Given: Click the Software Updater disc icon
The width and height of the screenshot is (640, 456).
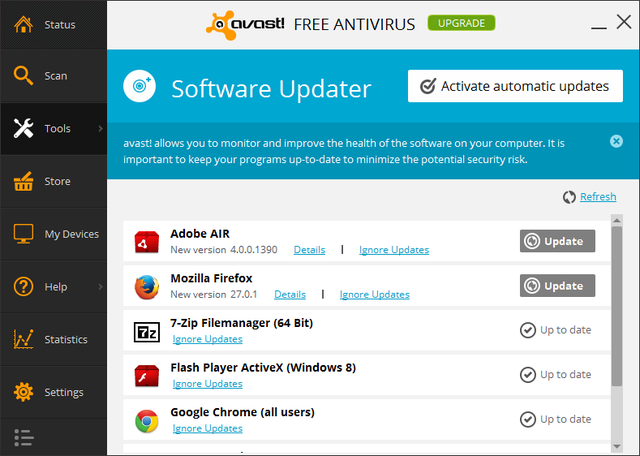Looking at the screenshot, I should (140, 86).
